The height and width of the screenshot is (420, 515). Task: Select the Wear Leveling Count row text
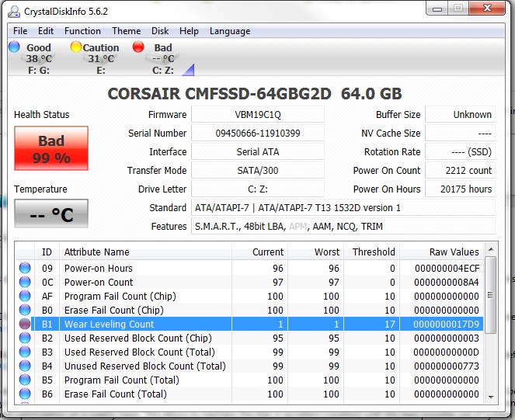pos(110,324)
